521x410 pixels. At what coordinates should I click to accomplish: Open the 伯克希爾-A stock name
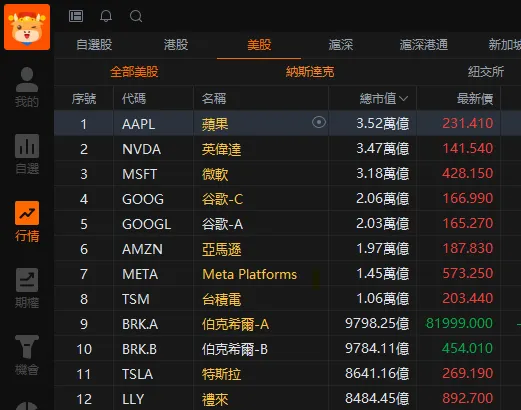click(x=235, y=324)
